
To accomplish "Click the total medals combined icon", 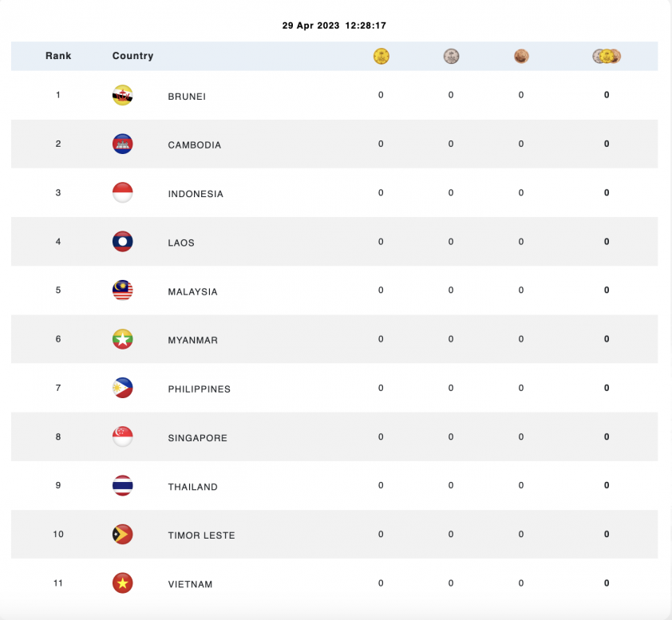I will 607,56.
